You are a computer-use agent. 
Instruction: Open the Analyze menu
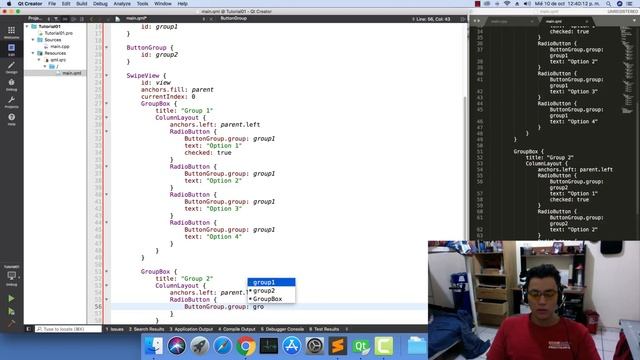122,4
